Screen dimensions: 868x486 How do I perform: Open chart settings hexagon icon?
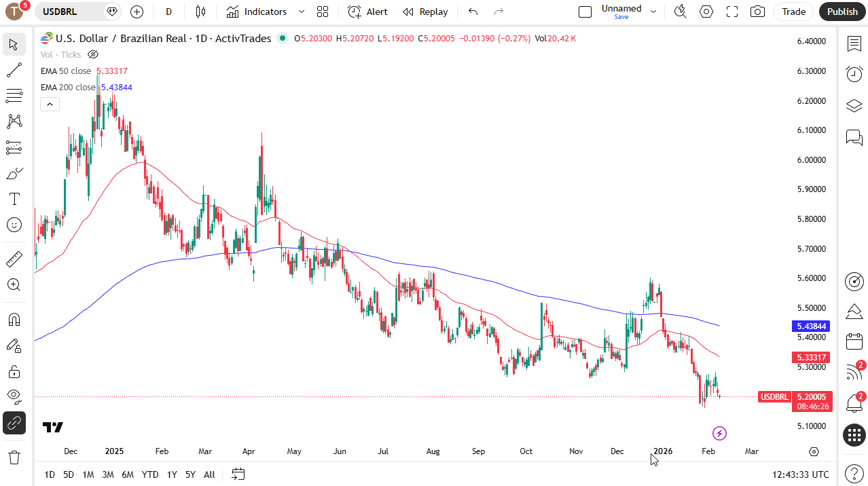tap(706, 12)
